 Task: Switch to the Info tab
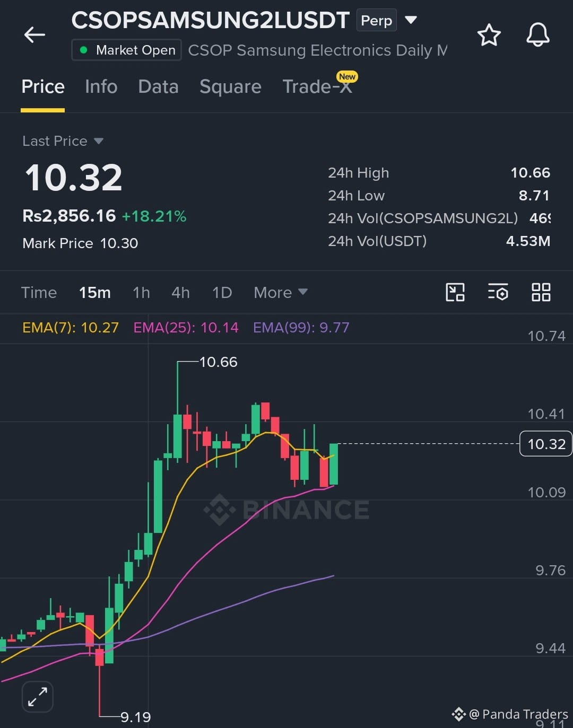(x=101, y=86)
